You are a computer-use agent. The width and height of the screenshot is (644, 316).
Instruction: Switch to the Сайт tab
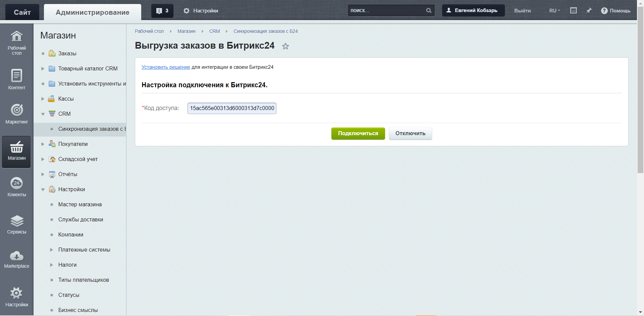(22, 12)
